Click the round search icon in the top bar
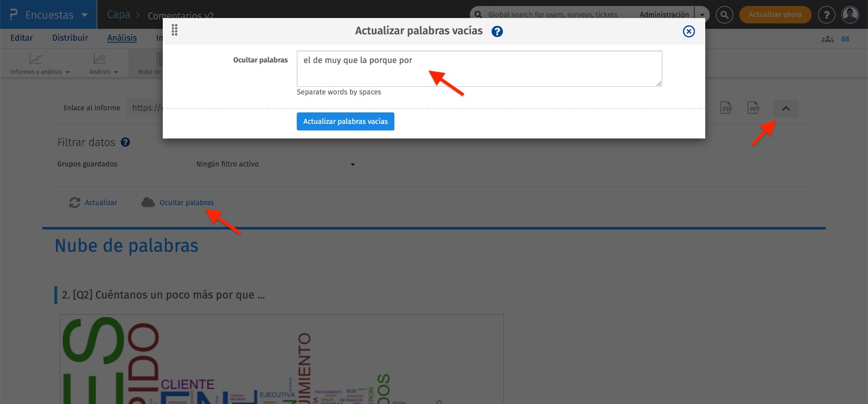The image size is (868, 404). [x=724, y=15]
